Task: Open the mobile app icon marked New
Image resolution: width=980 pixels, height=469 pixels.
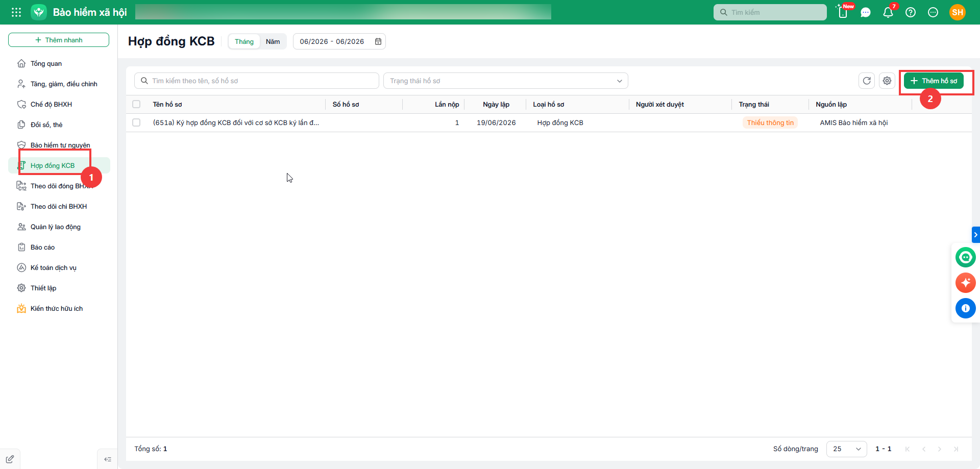Action: click(x=843, y=12)
